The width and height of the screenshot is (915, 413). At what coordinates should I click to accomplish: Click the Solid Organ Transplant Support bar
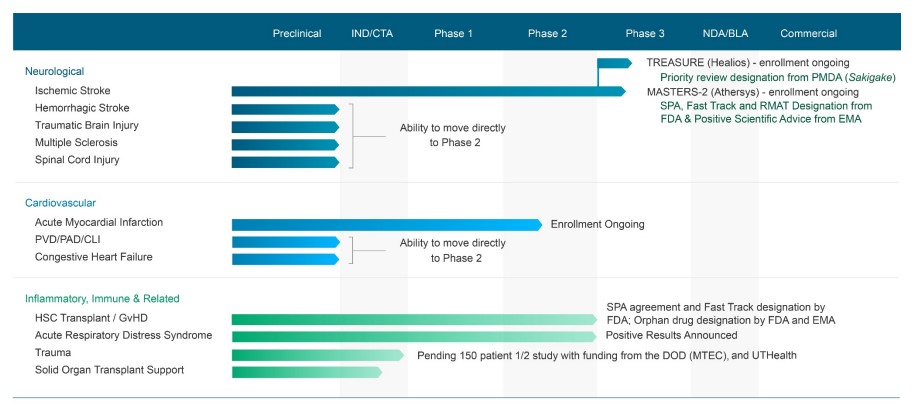tap(306, 372)
